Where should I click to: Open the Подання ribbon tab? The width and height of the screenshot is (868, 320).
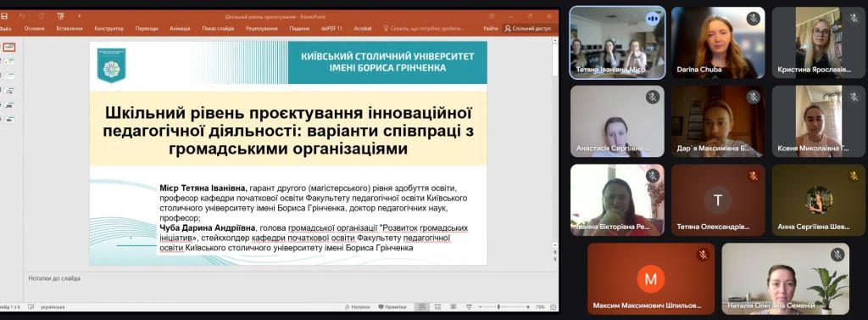tap(299, 28)
